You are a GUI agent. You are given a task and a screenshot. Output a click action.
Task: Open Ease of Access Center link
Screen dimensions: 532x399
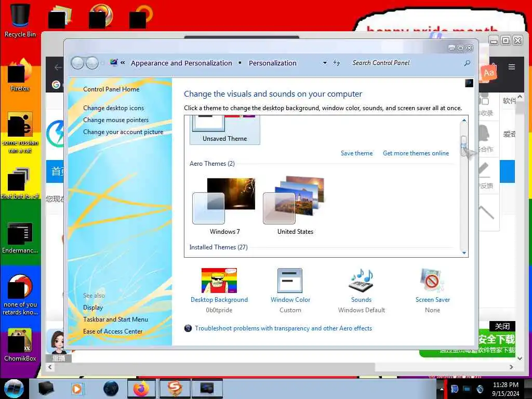coord(113,331)
